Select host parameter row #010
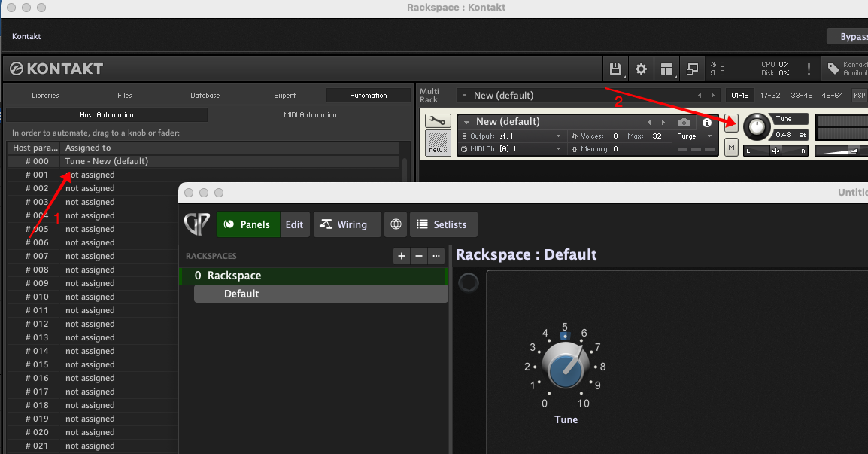Image resolution: width=868 pixels, height=454 pixels. [93, 297]
